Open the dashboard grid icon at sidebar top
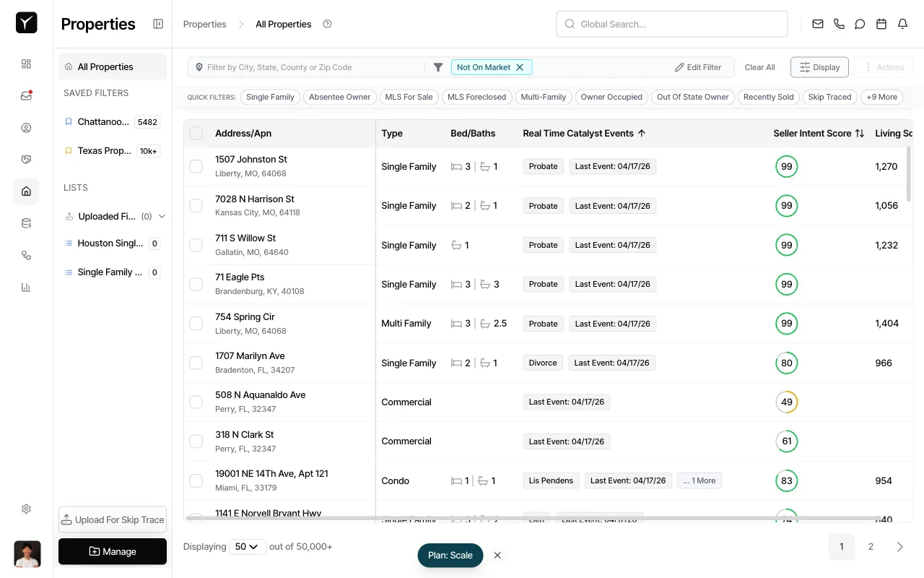The image size is (924, 578). pyautogui.click(x=26, y=64)
